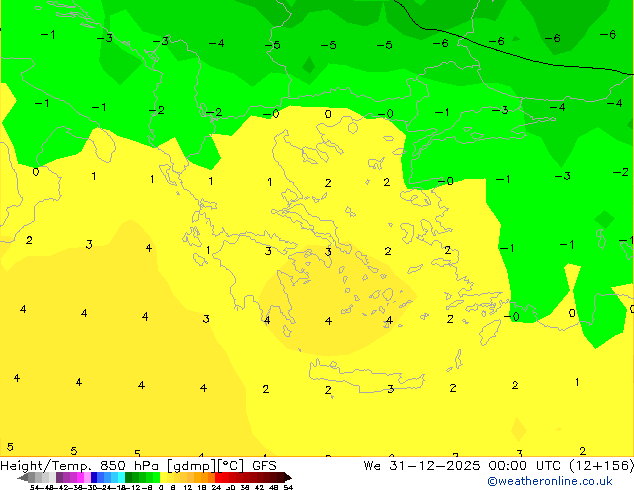Click the yellow swatch in the temperature legend
Screen dimensions: 634x490
pos(163,477)
